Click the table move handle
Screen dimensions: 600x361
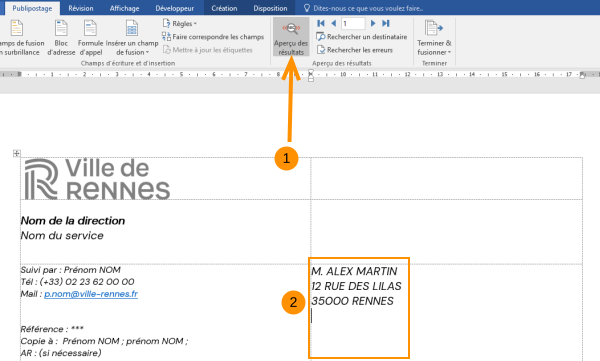pyautogui.click(x=16, y=153)
